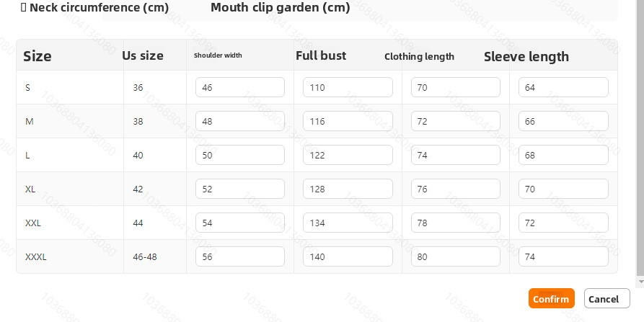Click the Sleeve length column header

pyautogui.click(x=526, y=57)
